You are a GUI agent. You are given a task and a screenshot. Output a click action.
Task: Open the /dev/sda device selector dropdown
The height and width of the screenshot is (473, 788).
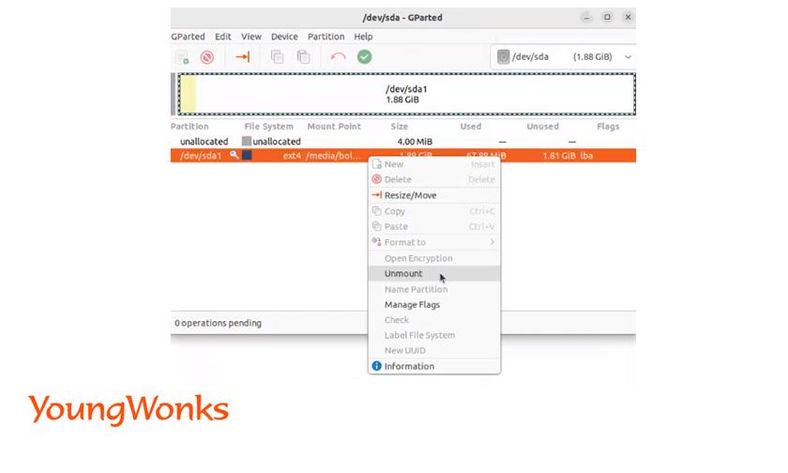pyautogui.click(x=565, y=57)
